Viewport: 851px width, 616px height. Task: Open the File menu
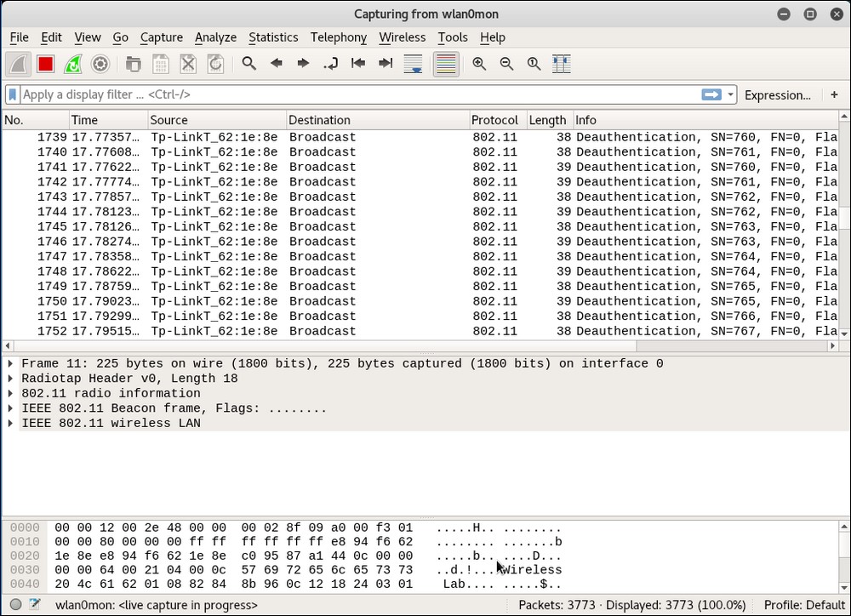[20, 37]
